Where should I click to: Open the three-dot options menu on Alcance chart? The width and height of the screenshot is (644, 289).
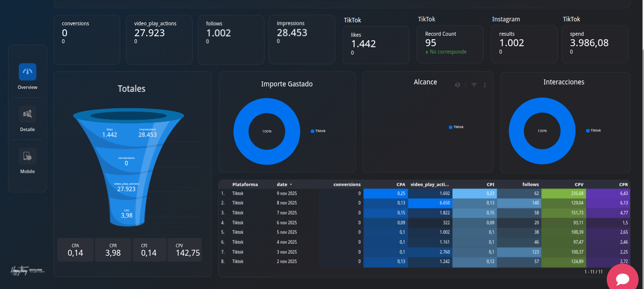(x=485, y=85)
